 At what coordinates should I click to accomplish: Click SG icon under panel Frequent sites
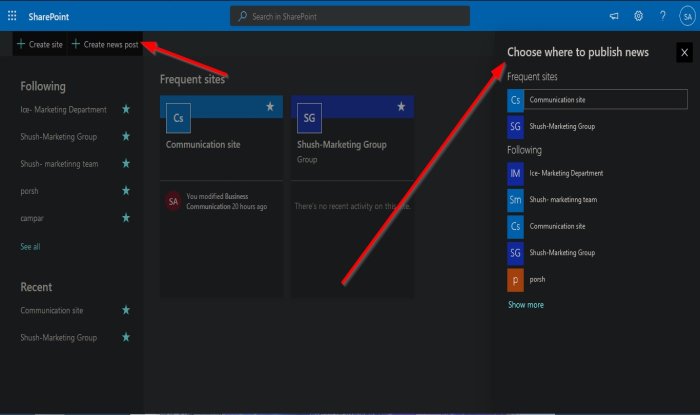(x=515, y=127)
